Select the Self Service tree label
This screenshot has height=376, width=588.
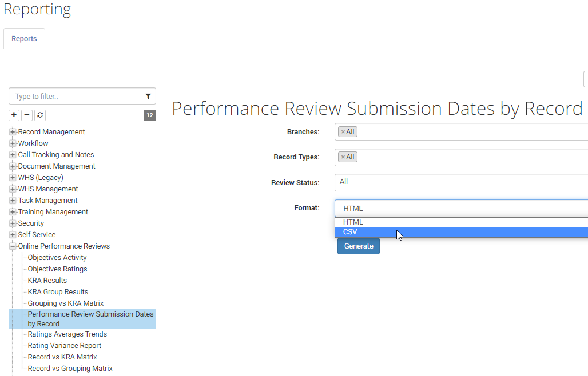point(37,234)
